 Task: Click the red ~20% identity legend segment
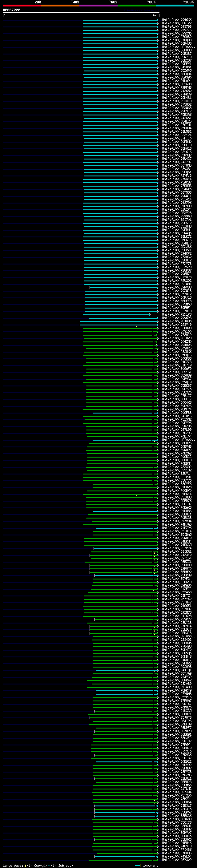coord(22,6)
